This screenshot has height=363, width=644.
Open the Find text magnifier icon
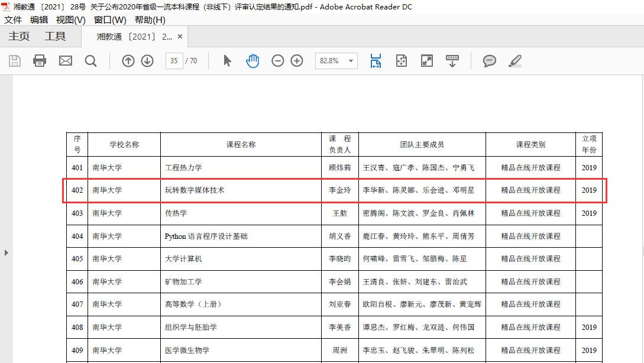click(90, 61)
